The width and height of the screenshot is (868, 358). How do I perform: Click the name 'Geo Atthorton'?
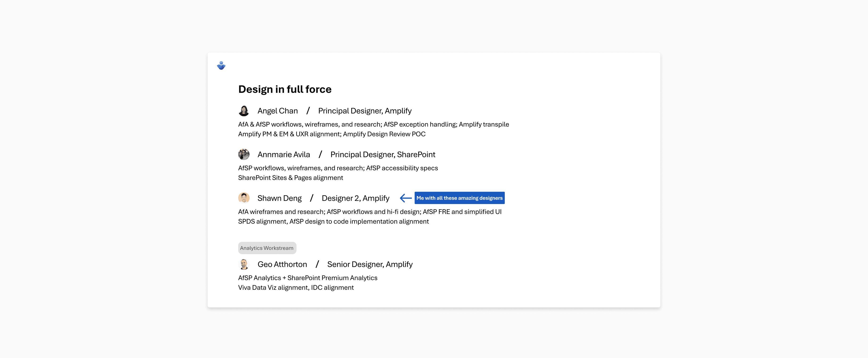pyautogui.click(x=282, y=264)
